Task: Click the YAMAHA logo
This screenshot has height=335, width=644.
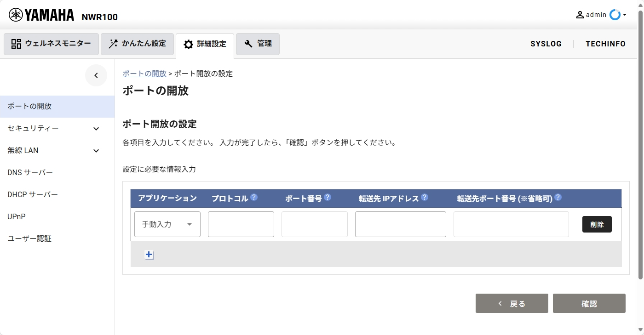Action: pos(41,15)
